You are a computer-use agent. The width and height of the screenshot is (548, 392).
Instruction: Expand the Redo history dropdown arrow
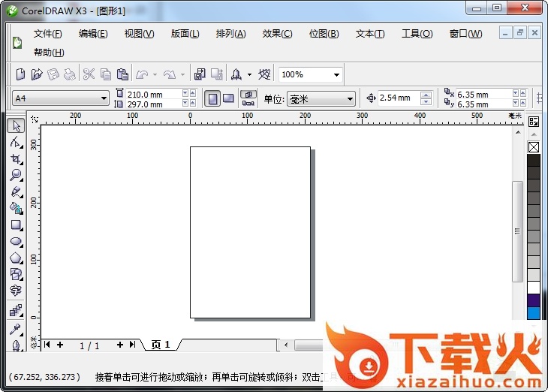(182, 74)
